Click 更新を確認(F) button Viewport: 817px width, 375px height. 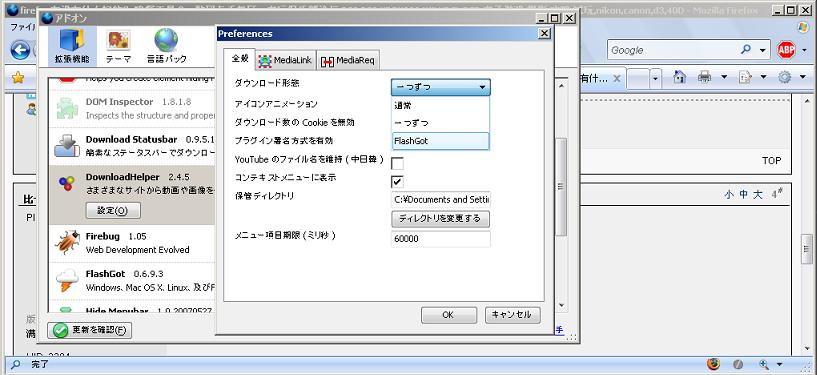click(x=90, y=330)
